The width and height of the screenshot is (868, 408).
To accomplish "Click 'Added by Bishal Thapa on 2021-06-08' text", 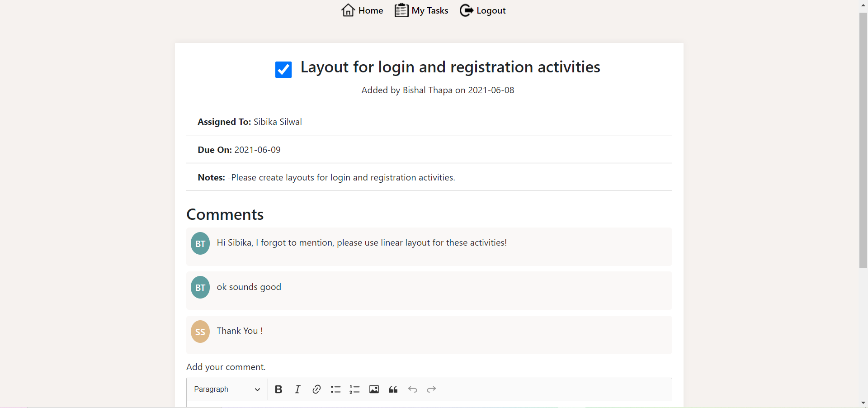I will [438, 90].
